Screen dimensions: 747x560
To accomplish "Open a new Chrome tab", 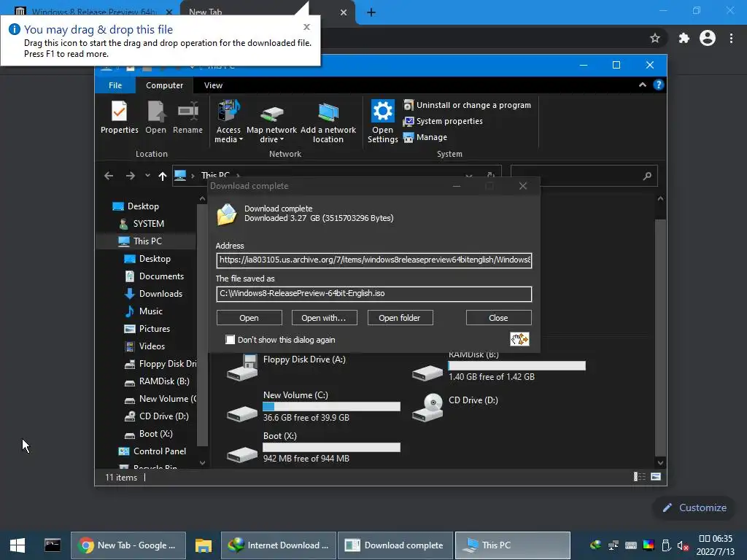I will pyautogui.click(x=371, y=13).
